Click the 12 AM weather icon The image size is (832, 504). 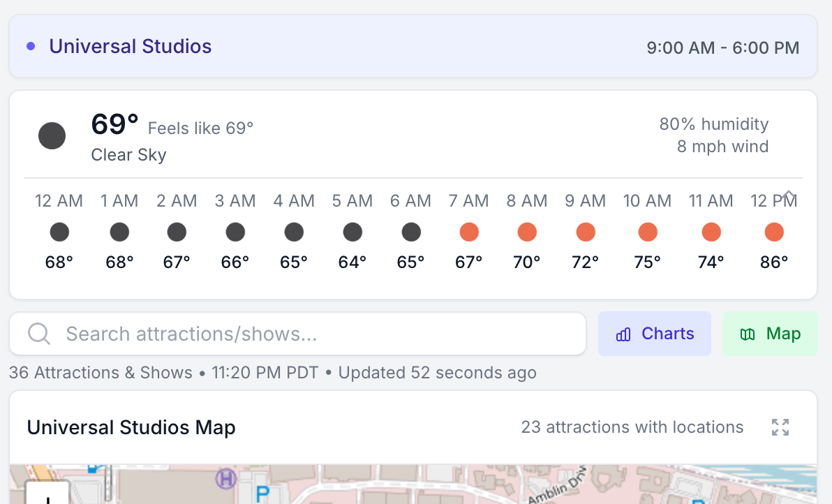pos(59,232)
